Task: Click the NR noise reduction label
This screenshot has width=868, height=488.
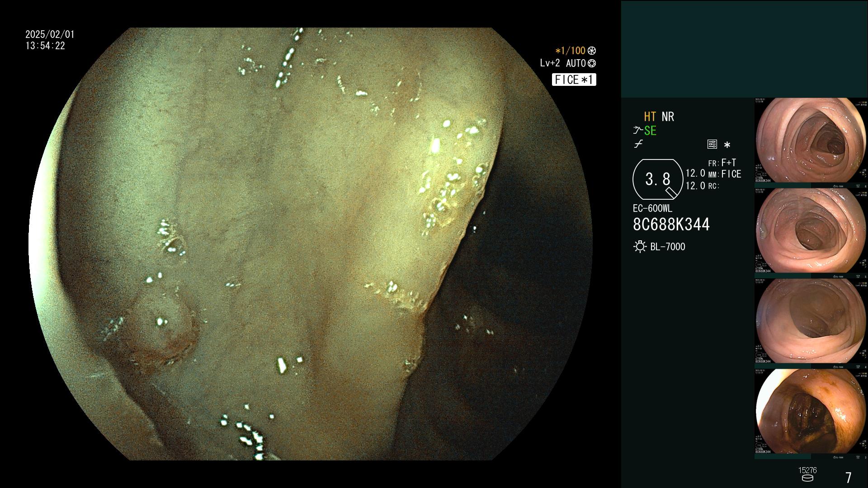Action: click(x=668, y=117)
